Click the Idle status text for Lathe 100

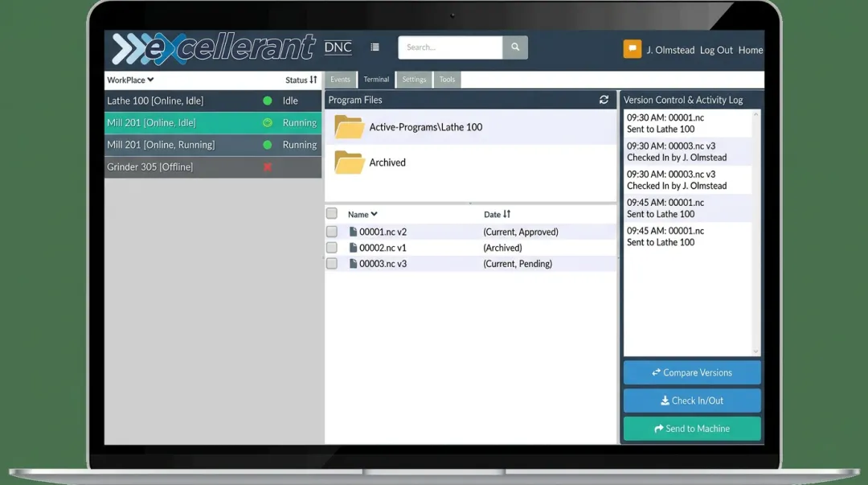click(x=290, y=101)
